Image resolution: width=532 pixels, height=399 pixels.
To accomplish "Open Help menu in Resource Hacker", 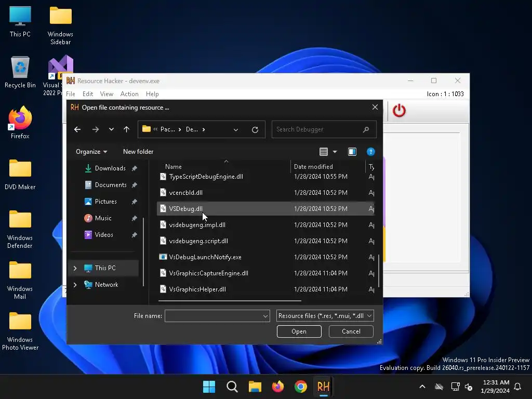I will (x=152, y=94).
